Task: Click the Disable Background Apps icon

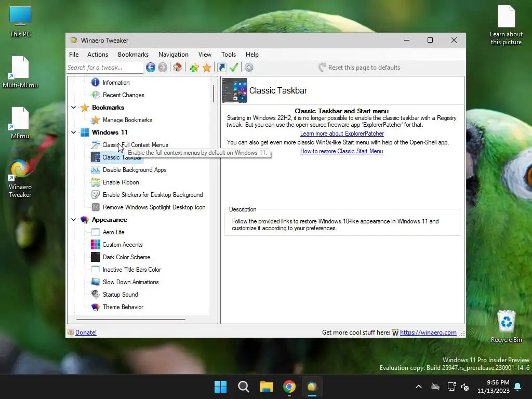Action: pos(96,170)
